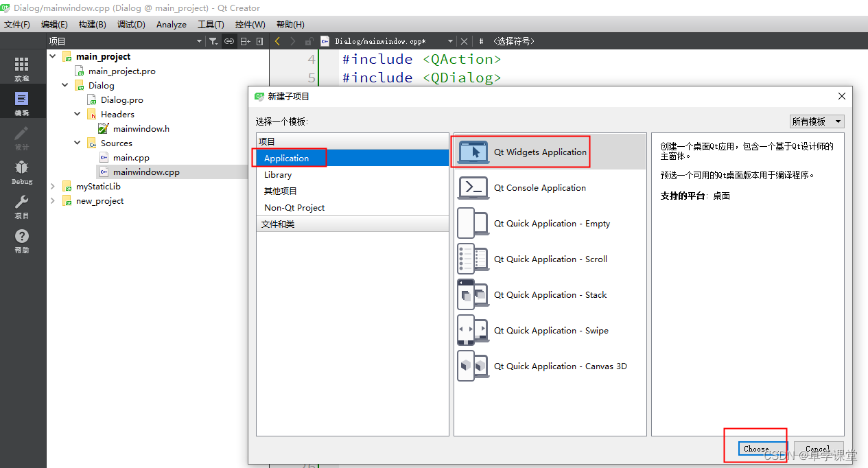Open the symbol selector <选择符号>
Image resolution: width=868 pixels, height=468 pixels.
click(x=514, y=41)
